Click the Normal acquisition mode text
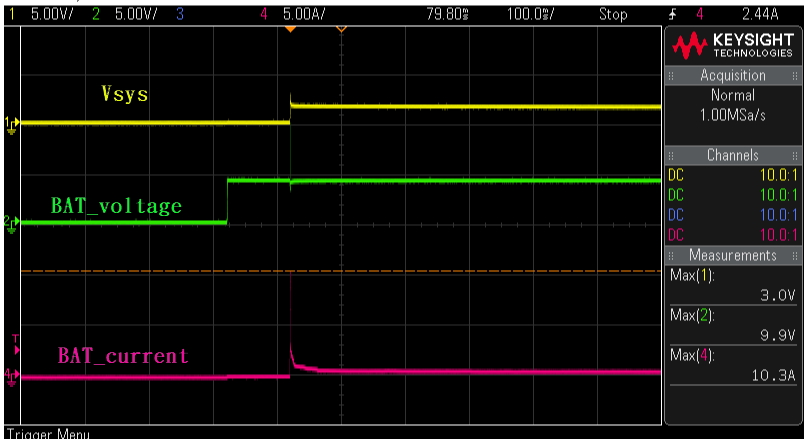Image resolution: width=806 pixels, height=439 pixels. (733, 95)
